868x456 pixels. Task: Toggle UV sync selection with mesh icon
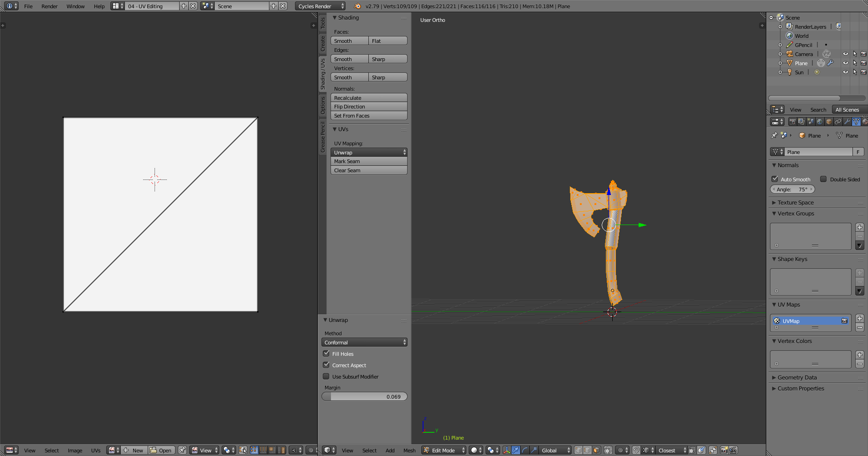(x=243, y=450)
